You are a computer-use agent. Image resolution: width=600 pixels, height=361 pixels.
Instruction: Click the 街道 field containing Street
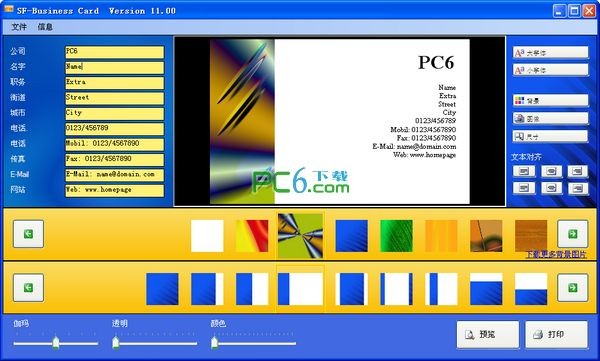pos(114,98)
